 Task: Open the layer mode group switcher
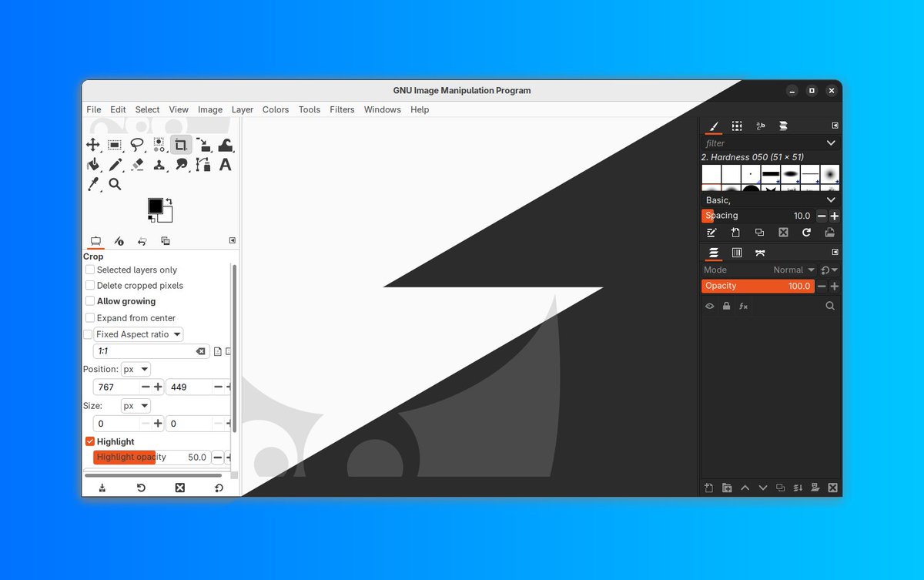(829, 270)
